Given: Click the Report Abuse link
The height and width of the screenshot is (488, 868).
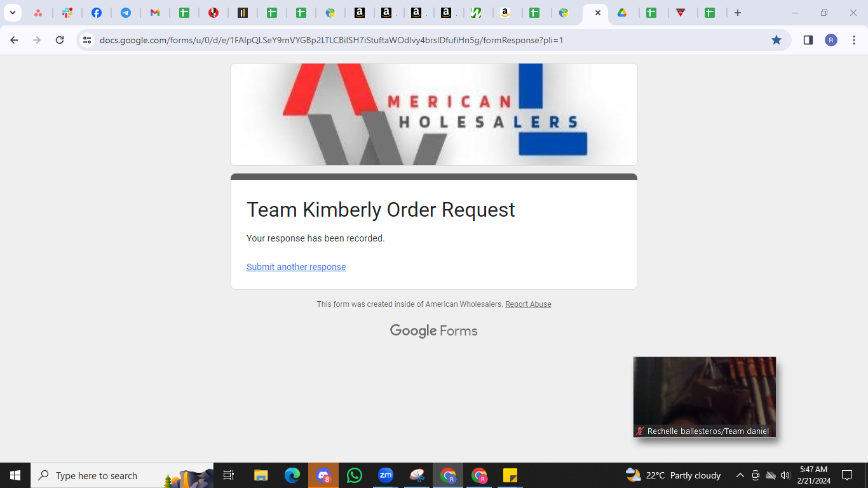Looking at the screenshot, I should coord(528,304).
